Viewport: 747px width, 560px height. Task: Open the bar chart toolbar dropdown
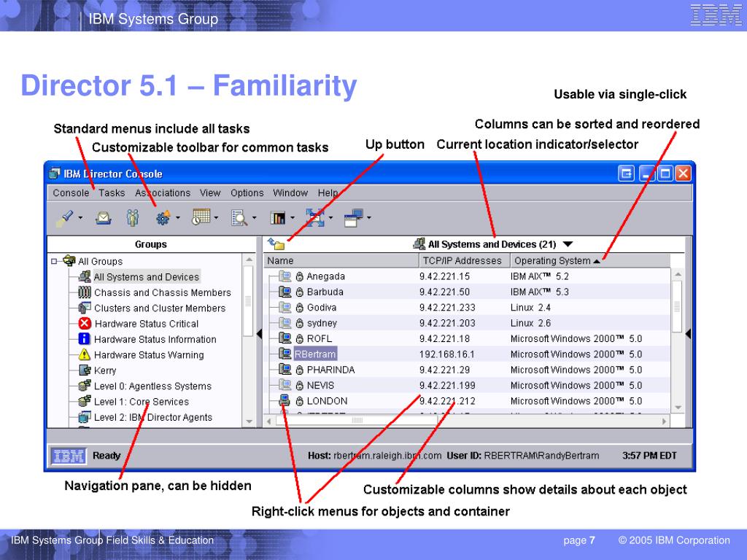coord(293,218)
